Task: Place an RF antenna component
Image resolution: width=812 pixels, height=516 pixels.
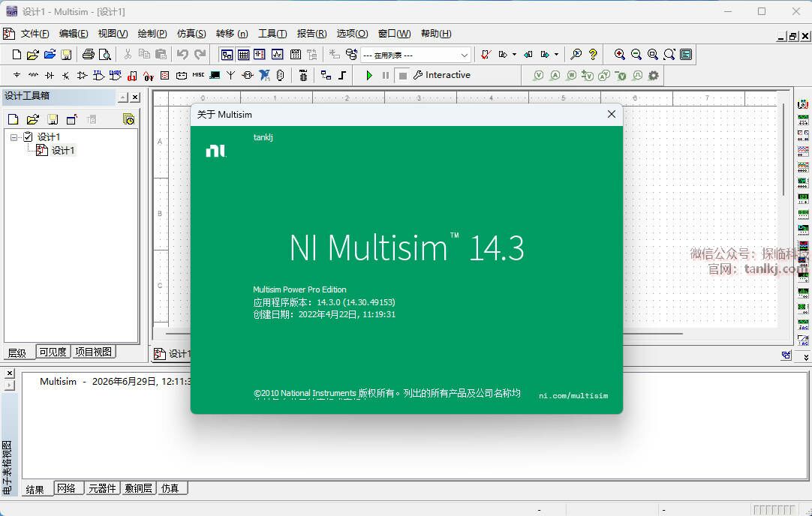Action: click(x=231, y=76)
